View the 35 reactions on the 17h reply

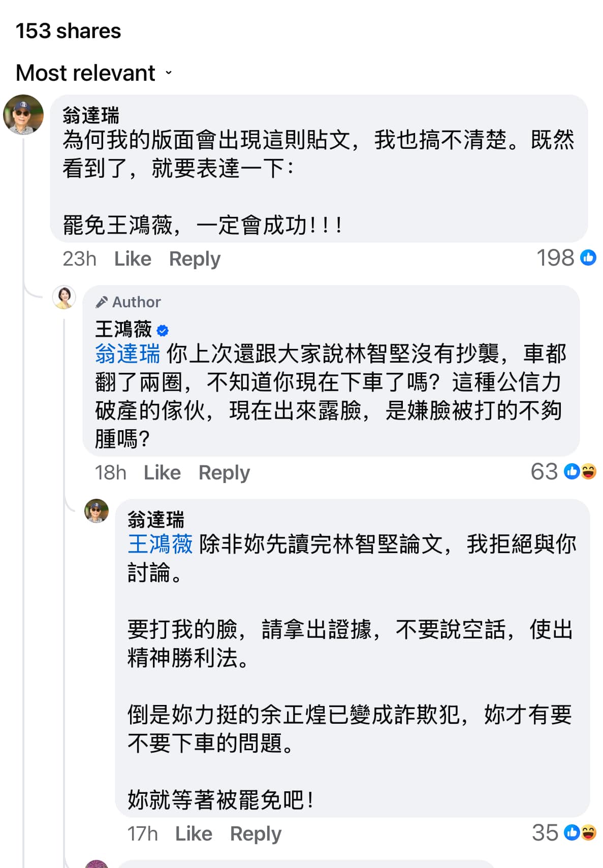coord(563,833)
